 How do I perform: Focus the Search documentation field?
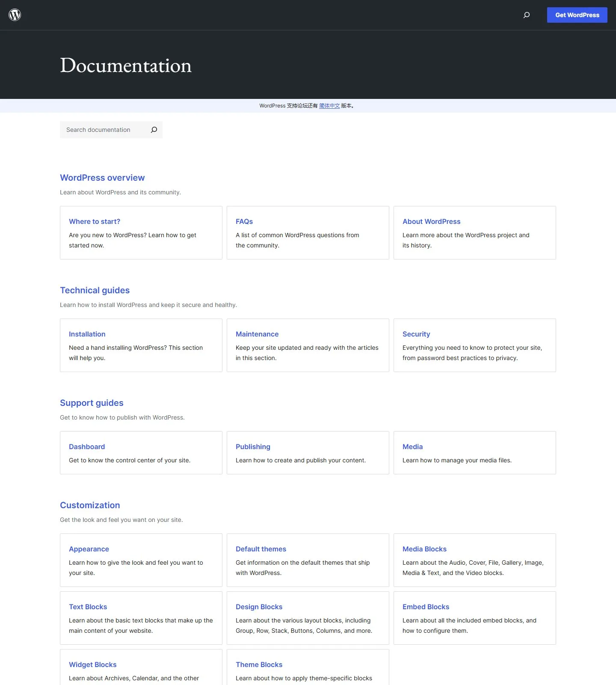pos(111,130)
